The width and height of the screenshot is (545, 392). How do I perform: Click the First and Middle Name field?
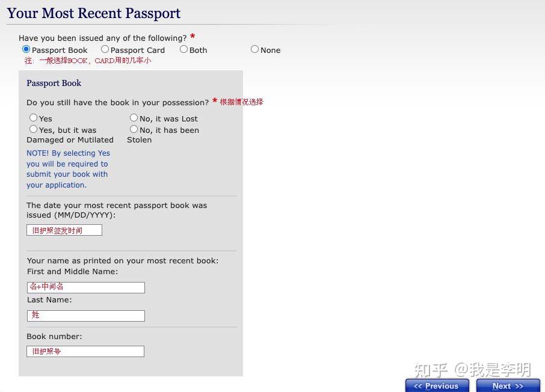coord(86,287)
